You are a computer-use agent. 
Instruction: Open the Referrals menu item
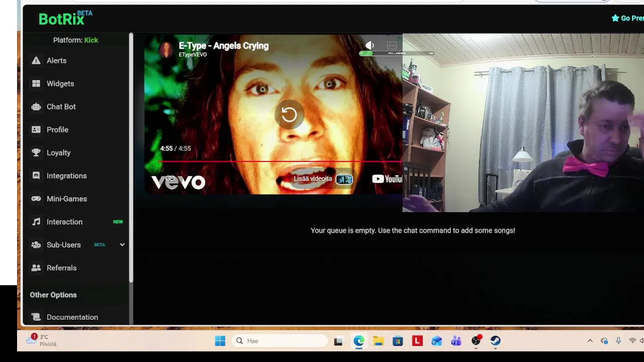[61, 268]
